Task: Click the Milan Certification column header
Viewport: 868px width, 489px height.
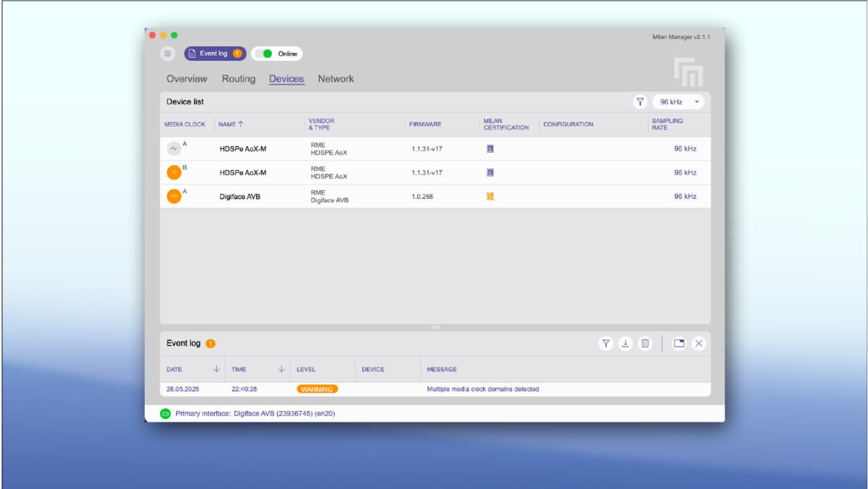Action: (x=506, y=124)
